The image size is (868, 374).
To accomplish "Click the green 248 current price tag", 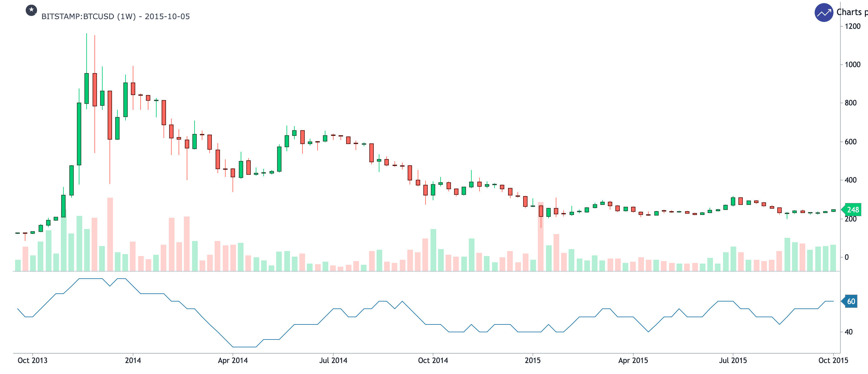I will point(853,210).
